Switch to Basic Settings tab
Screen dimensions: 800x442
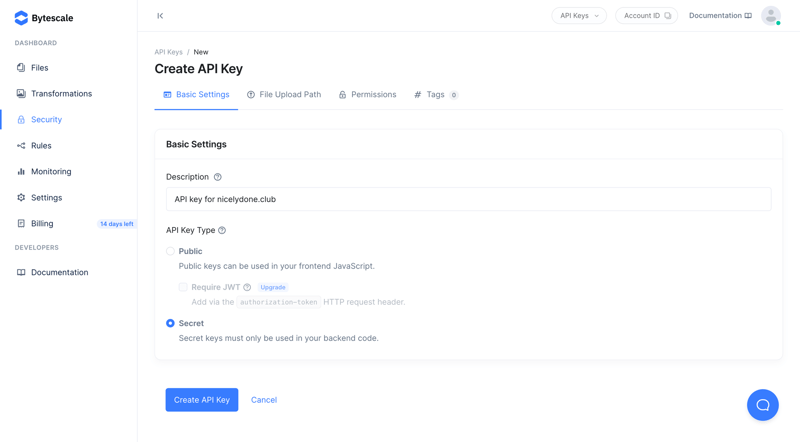pyautogui.click(x=196, y=94)
